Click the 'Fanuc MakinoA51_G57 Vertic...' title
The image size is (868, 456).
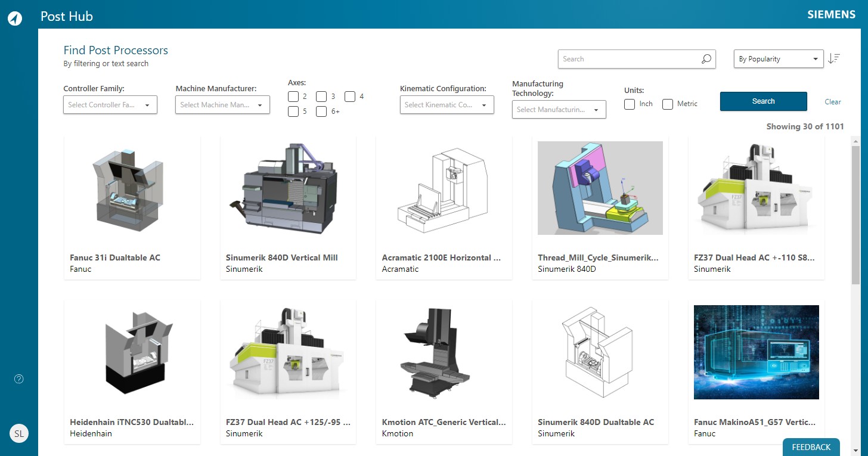tap(755, 422)
